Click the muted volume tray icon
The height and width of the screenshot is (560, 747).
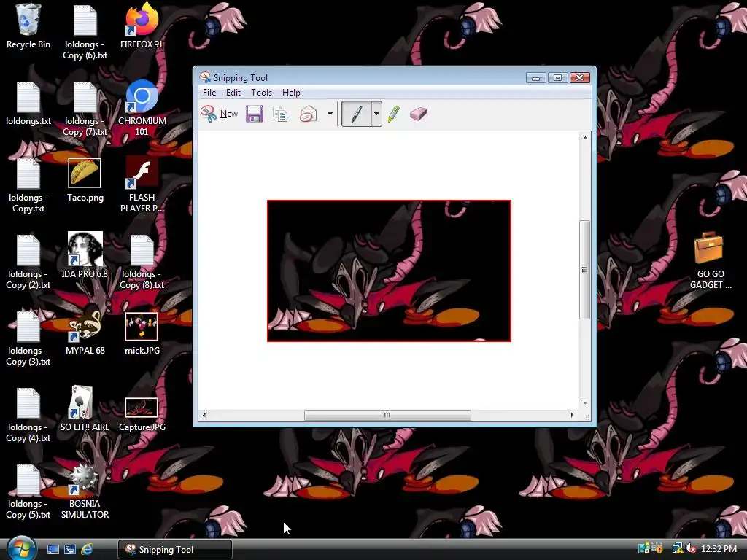click(692, 548)
